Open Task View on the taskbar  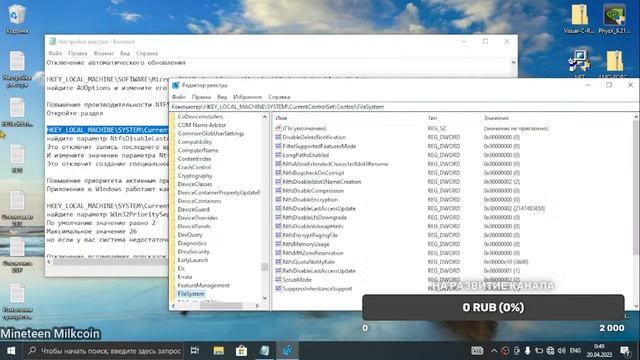click(x=195, y=351)
